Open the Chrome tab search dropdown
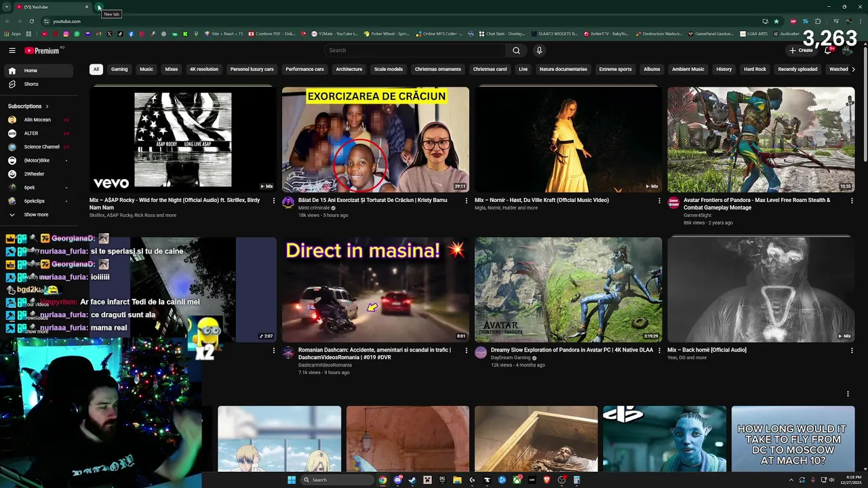This screenshot has height=488, width=868. tap(6, 7)
